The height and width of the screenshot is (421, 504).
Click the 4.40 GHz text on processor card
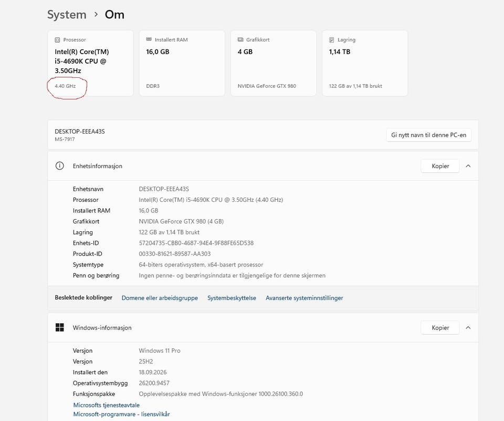pos(65,86)
